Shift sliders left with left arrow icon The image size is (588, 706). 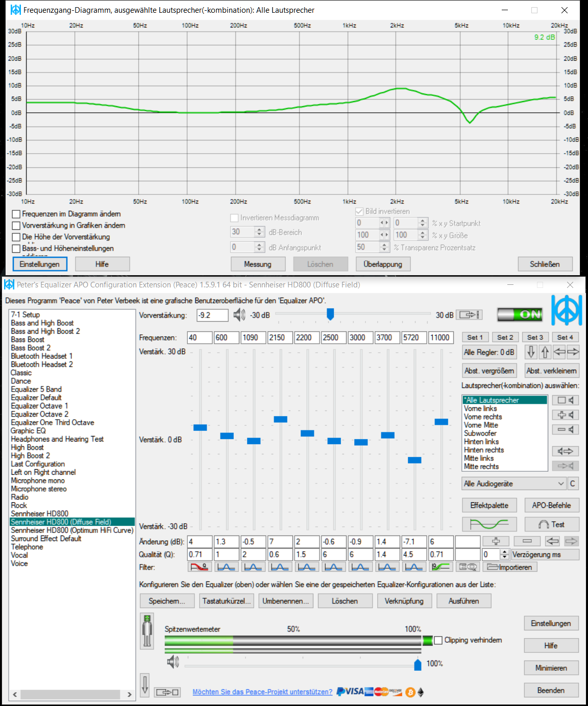pos(559,352)
